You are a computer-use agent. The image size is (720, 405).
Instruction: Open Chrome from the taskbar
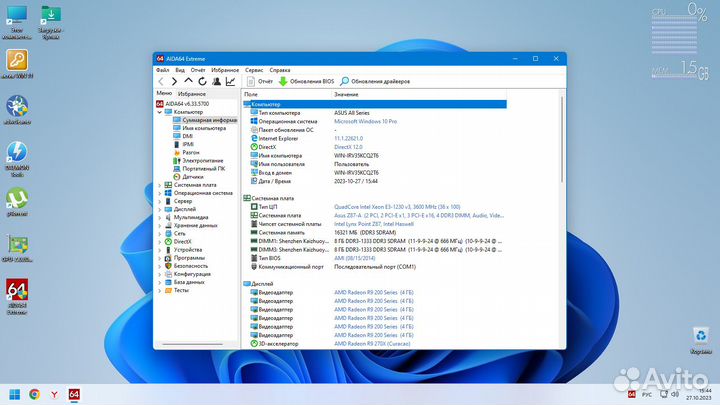click(34, 394)
